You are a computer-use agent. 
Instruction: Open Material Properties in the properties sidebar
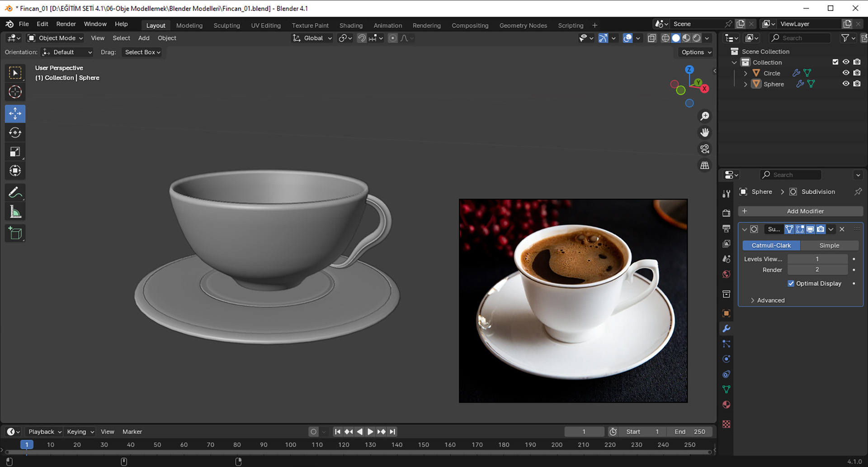(726, 404)
